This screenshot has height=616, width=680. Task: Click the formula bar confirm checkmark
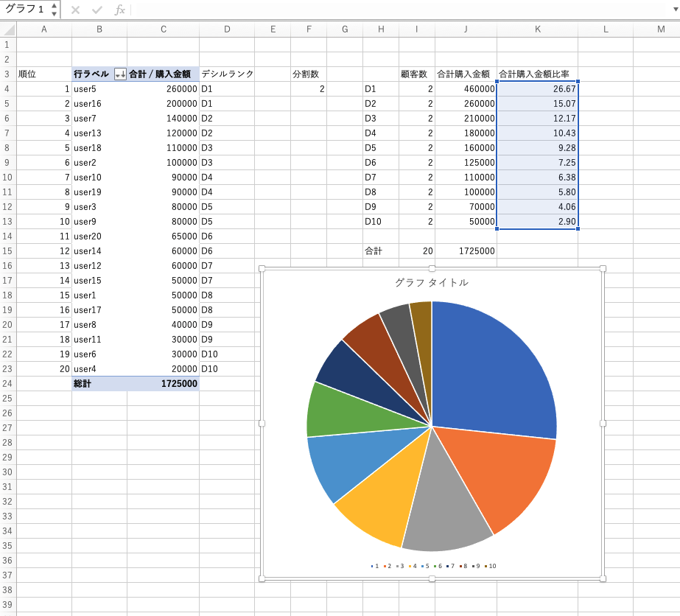coord(97,10)
